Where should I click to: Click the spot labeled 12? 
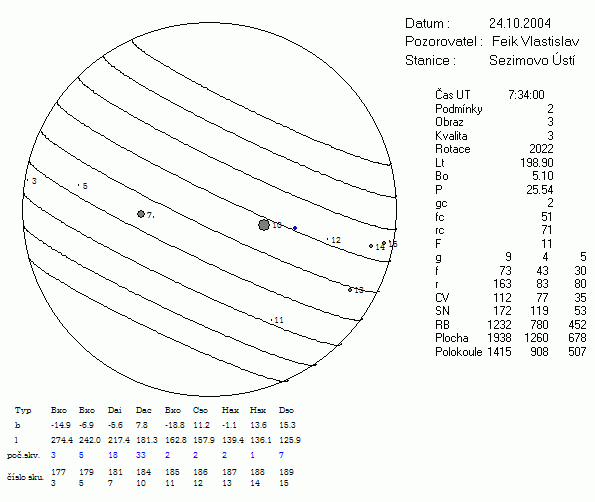327,239
